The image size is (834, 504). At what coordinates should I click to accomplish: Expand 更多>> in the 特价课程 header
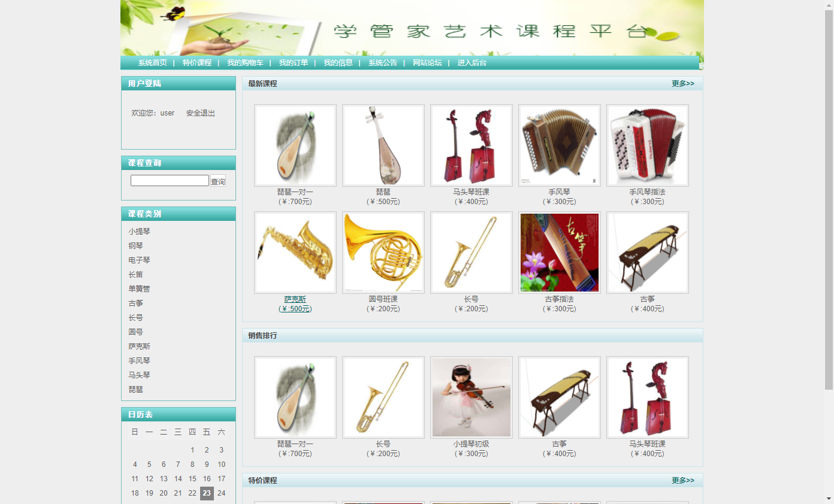[682, 481]
